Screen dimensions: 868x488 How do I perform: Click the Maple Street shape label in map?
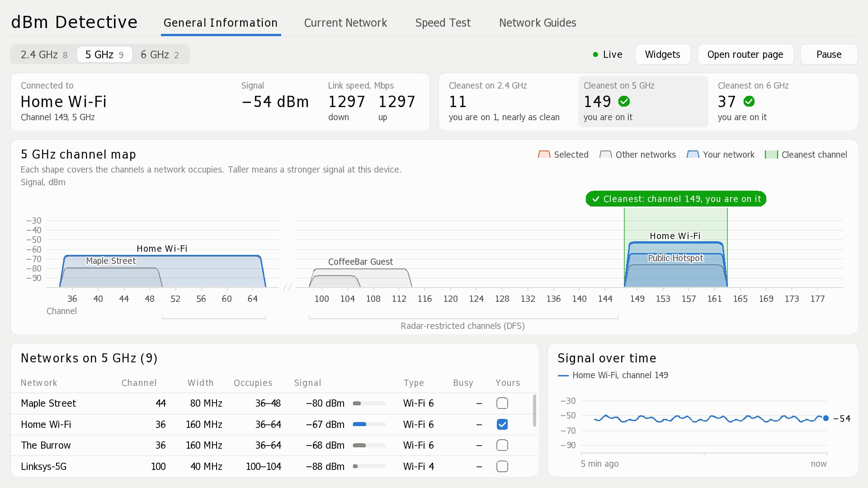coord(111,261)
